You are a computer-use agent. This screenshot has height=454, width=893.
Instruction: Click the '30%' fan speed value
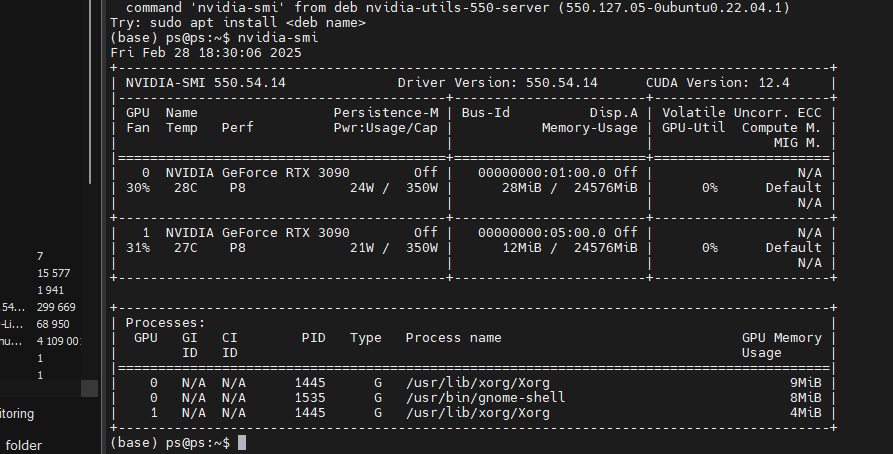(138, 187)
